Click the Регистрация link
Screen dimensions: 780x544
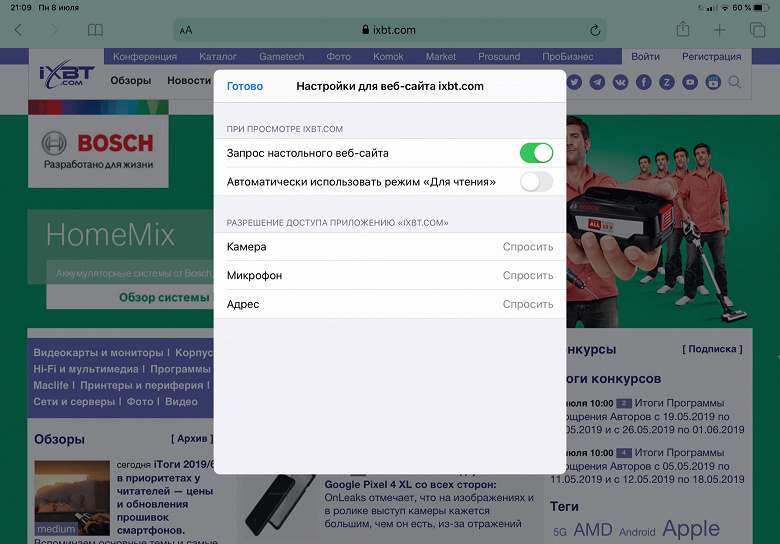(711, 57)
